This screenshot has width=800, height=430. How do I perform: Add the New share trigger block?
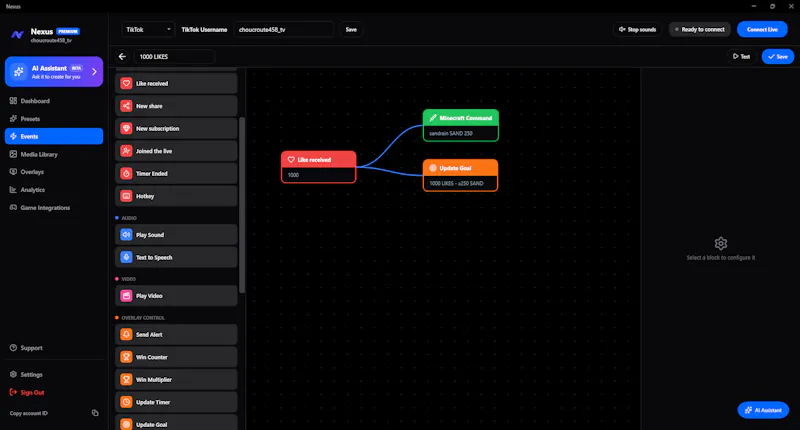point(176,106)
